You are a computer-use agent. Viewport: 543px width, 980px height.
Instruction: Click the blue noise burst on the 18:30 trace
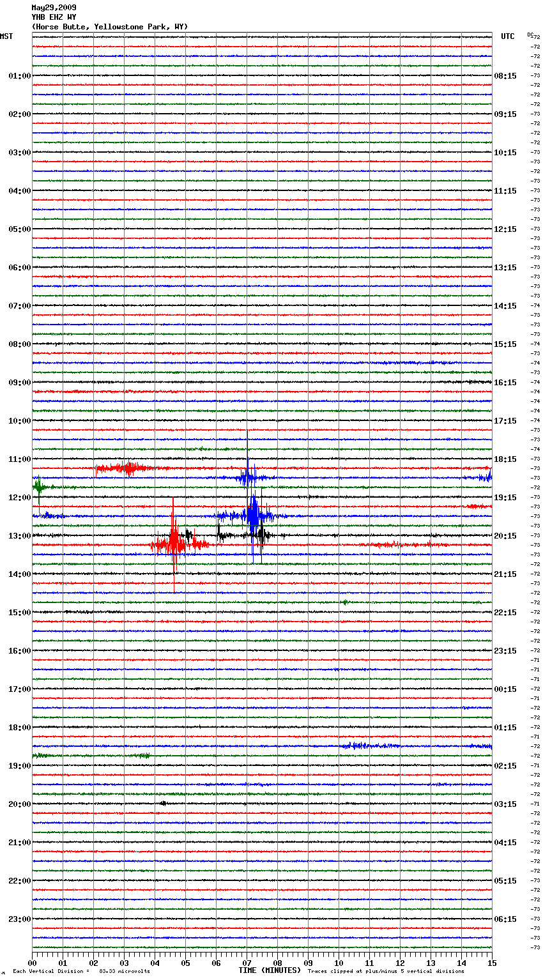click(371, 746)
